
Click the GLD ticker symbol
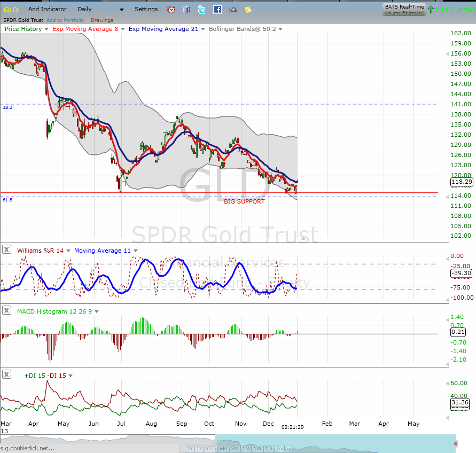coord(11,10)
